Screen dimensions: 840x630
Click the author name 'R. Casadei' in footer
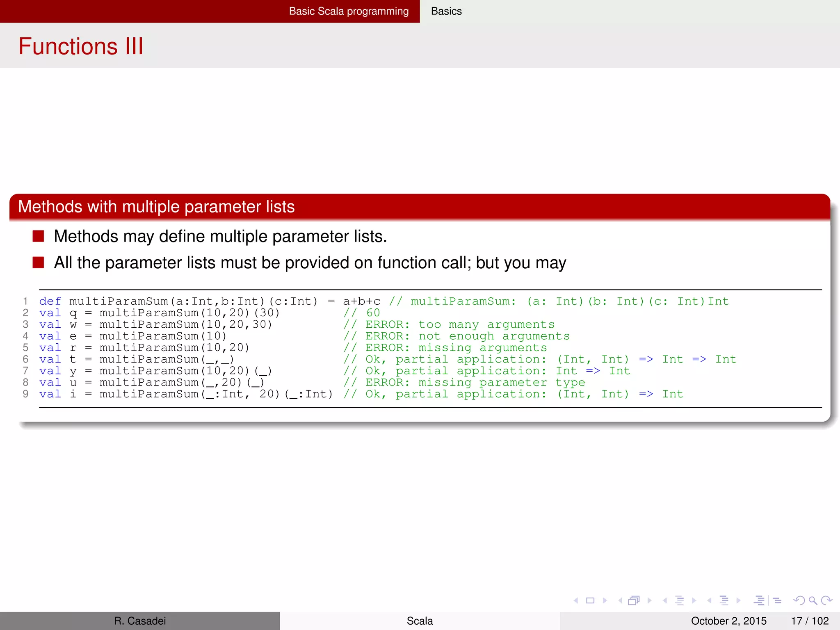coord(140,621)
